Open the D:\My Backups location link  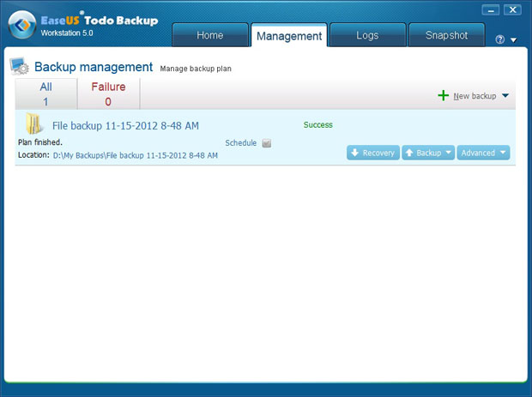[135, 156]
